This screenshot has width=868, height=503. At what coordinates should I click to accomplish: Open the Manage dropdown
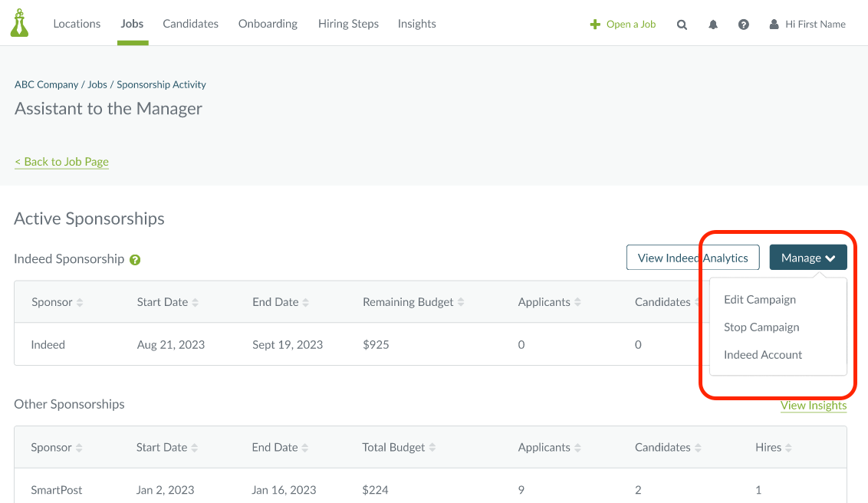point(807,257)
